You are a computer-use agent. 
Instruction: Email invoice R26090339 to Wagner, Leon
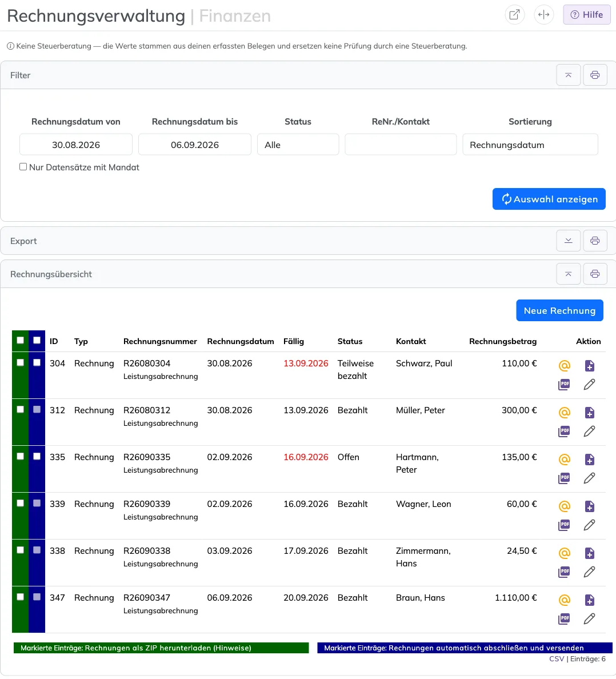tap(565, 506)
